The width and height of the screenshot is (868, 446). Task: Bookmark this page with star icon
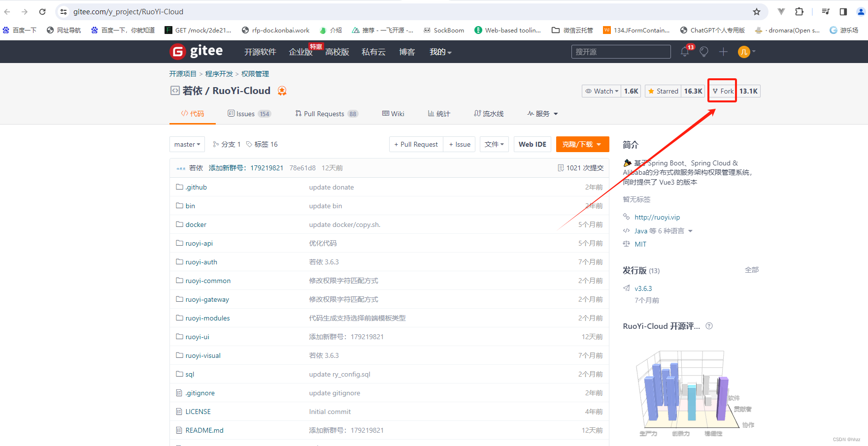tap(757, 12)
